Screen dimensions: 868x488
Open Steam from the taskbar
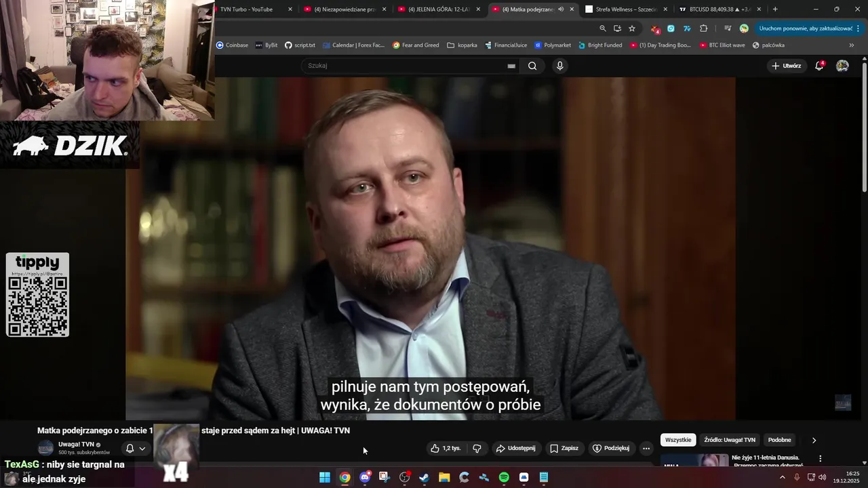point(425,478)
